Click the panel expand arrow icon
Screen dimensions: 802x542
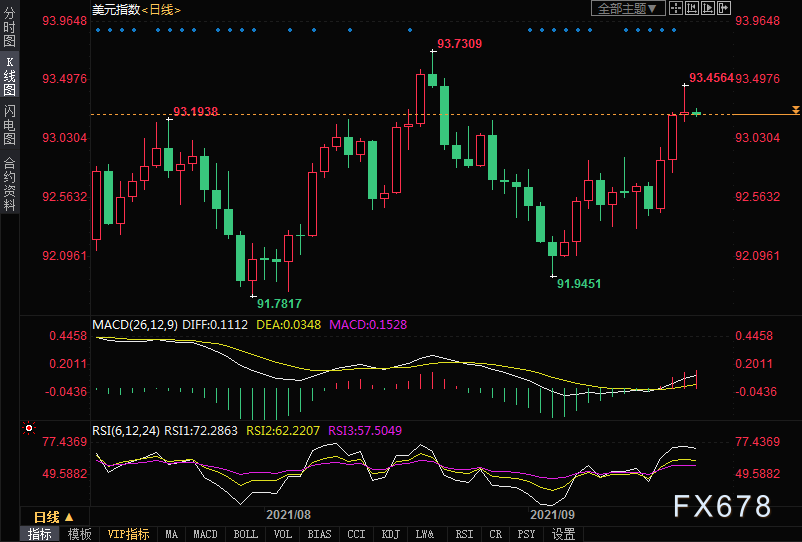point(724,8)
